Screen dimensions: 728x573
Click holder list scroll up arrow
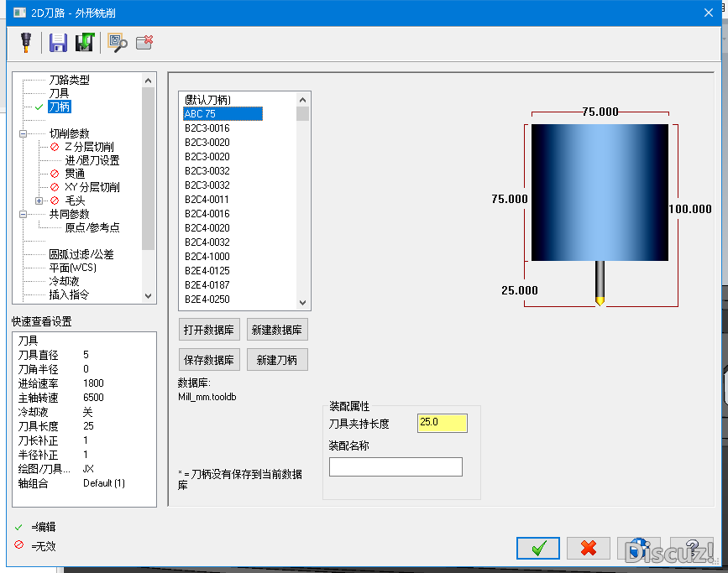pos(303,100)
